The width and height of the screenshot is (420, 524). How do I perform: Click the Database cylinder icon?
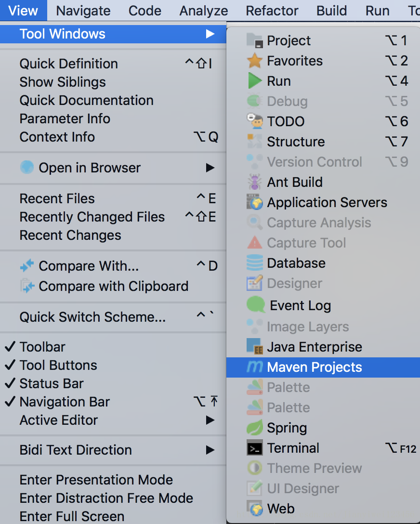[255, 263]
